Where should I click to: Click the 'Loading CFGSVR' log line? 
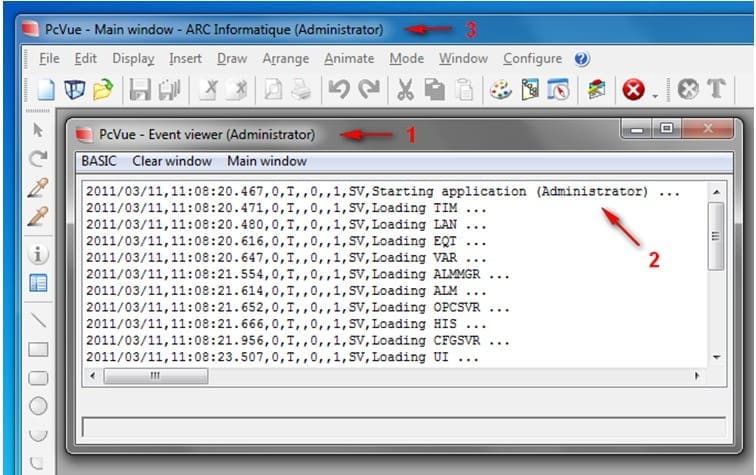[x=297, y=341]
